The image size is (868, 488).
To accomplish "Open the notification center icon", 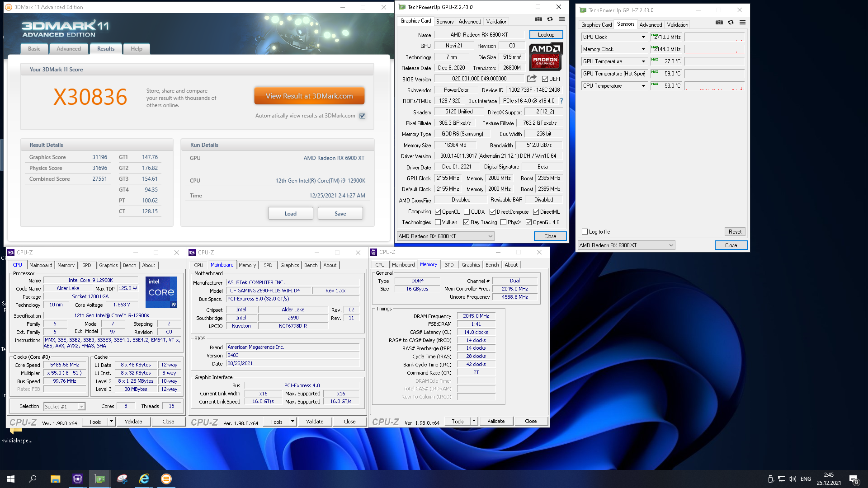I will pos(854,479).
